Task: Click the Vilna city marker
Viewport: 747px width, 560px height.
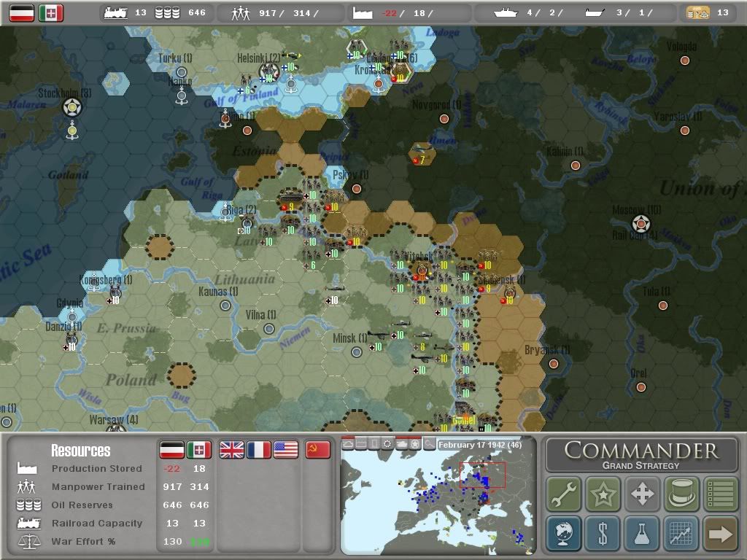Action: [269, 329]
